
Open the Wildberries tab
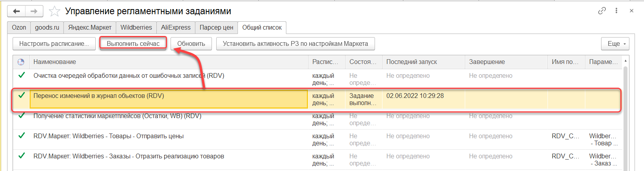pyautogui.click(x=136, y=28)
